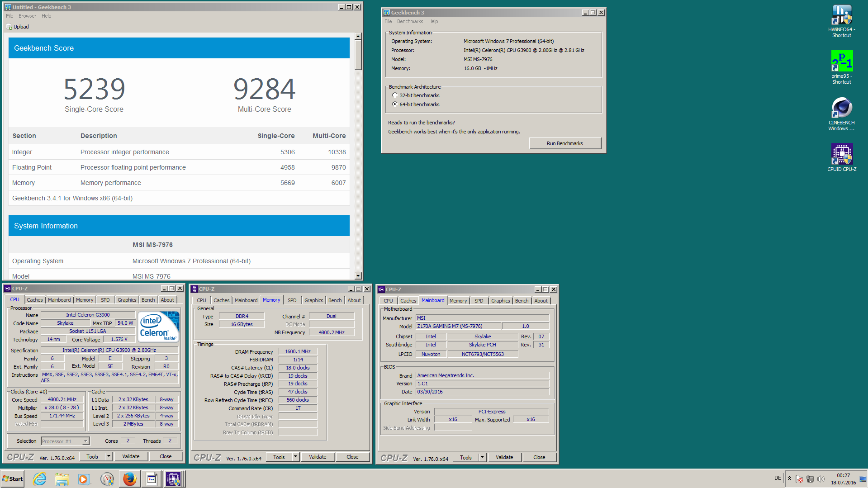This screenshot has height=488, width=868.
Task: Open File menu in Geekbench 3 launcher
Action: [x=388, y=21]
